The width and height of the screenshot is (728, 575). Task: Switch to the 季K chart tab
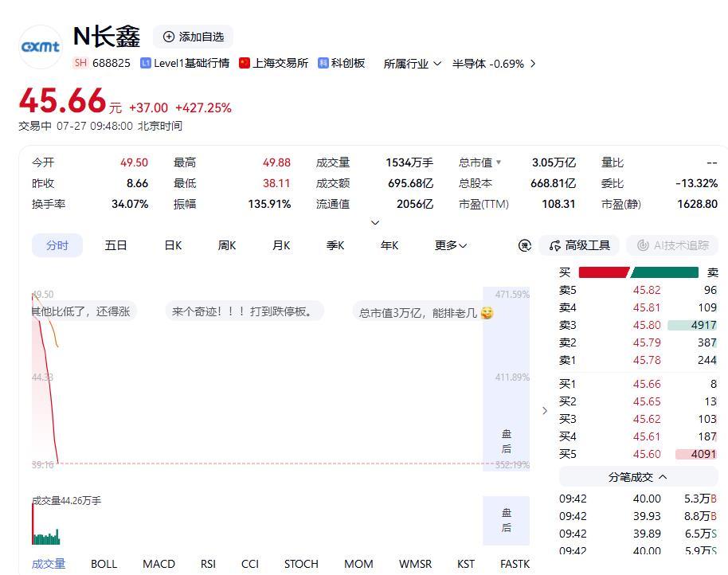point(335,245)
